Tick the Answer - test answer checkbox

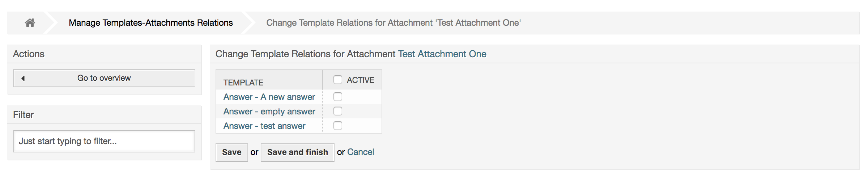[338, 126]
